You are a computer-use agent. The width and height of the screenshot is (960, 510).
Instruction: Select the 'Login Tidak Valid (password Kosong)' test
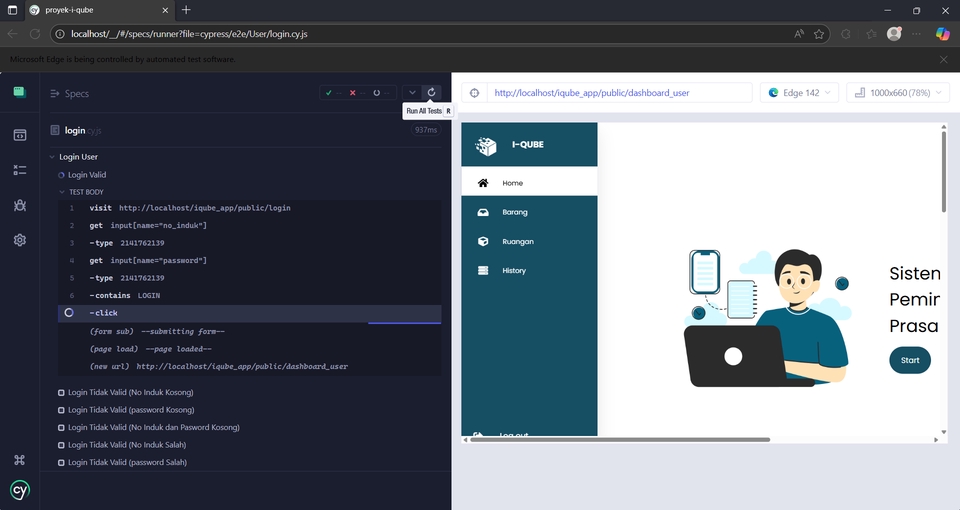(x=130, y=410)
